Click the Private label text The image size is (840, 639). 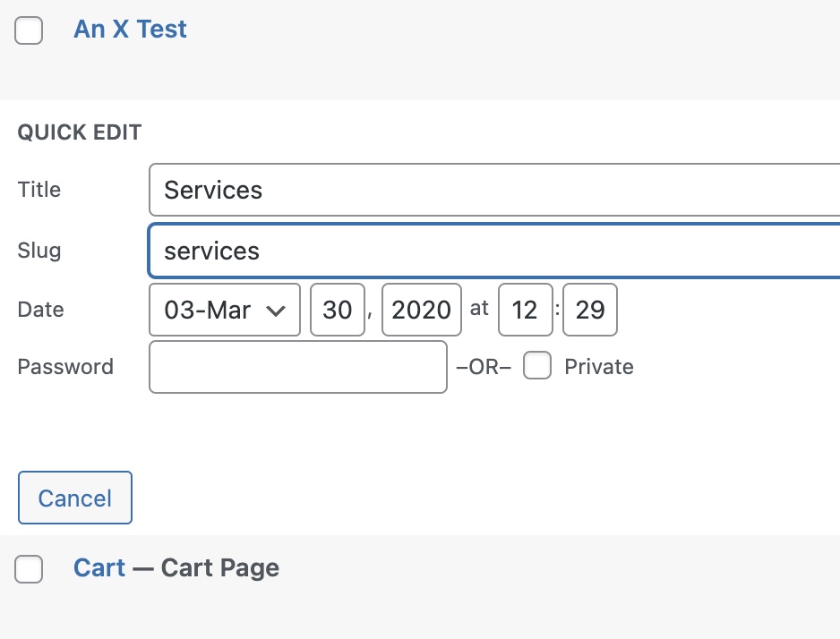click(598, 367)
